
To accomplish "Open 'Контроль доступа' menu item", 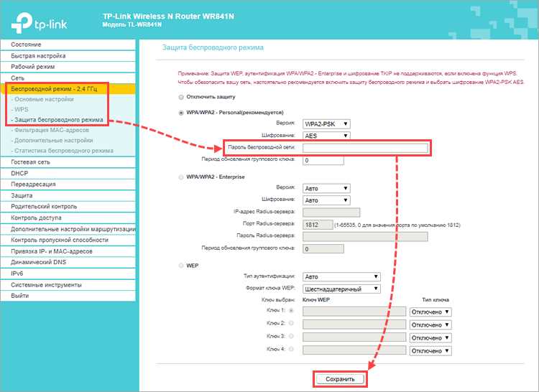I will click(68, 218).
